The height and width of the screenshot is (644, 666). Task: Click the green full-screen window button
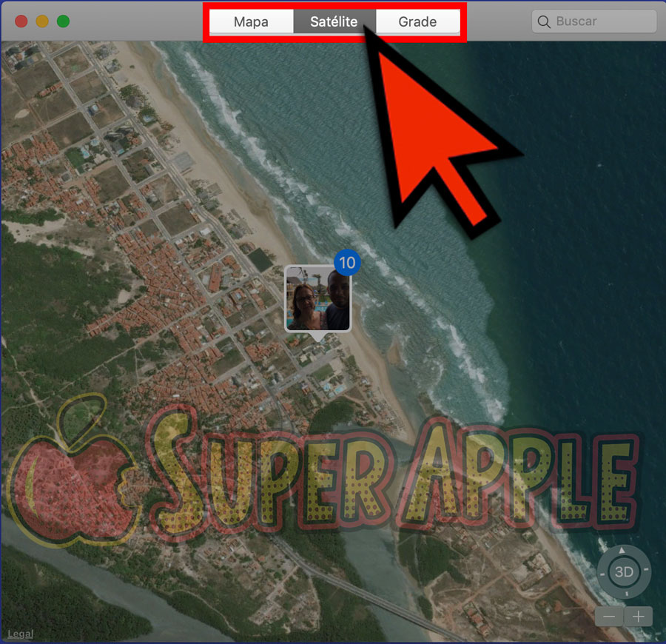(64, 21)
